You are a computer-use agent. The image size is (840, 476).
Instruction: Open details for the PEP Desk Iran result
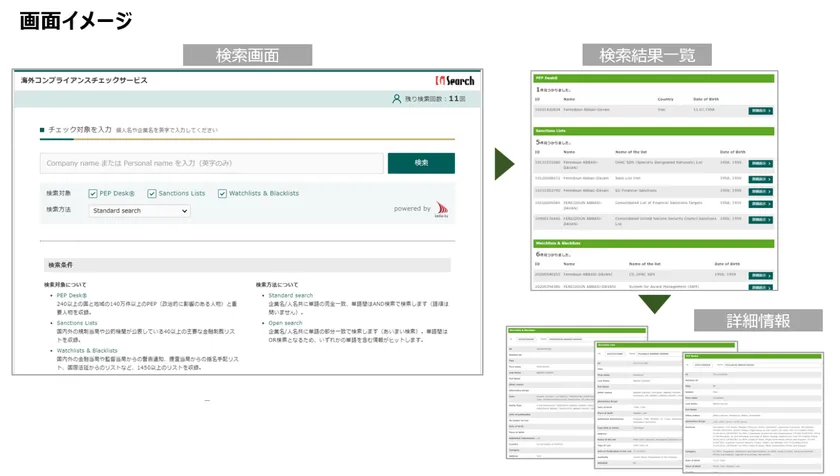[x=760, y=110]
